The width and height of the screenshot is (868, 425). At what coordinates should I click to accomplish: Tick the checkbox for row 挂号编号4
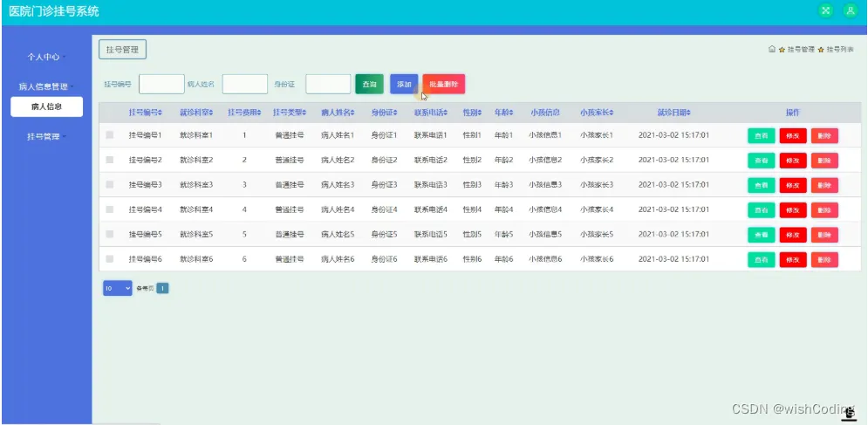[x=110, y=209]
